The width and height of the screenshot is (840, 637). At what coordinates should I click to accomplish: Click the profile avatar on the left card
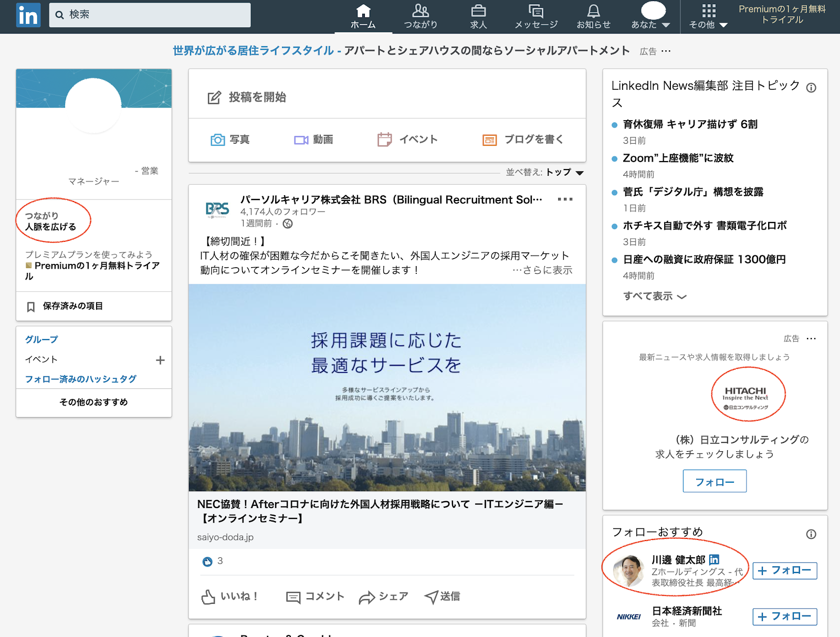(93, 106)
